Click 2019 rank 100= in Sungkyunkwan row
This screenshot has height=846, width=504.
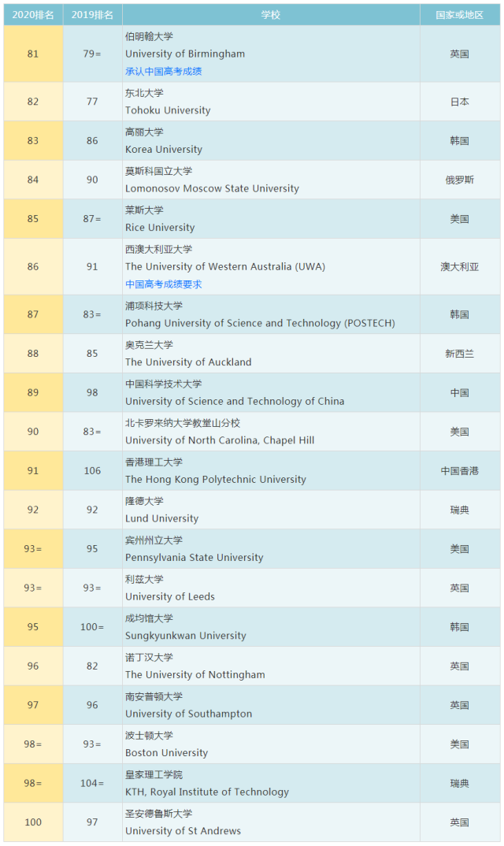(92, 627)
